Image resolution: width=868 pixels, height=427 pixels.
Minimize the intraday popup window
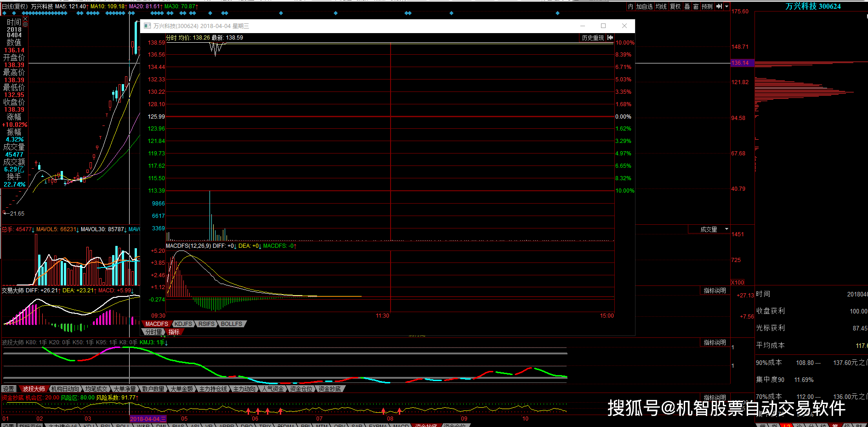click(x=583, y=26)
